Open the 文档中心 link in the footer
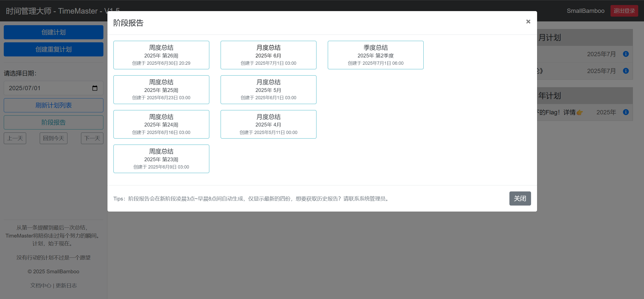The image size is (644, 299). (x=41, y=285)
